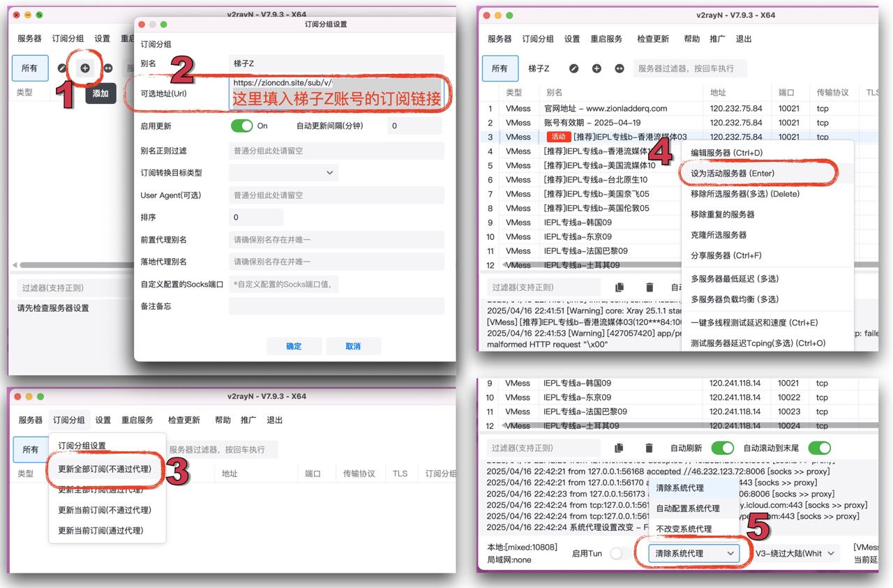Expand the V3-绕过大陆 routing dropdown
This screenshot has height=588, width=893.
795,553
